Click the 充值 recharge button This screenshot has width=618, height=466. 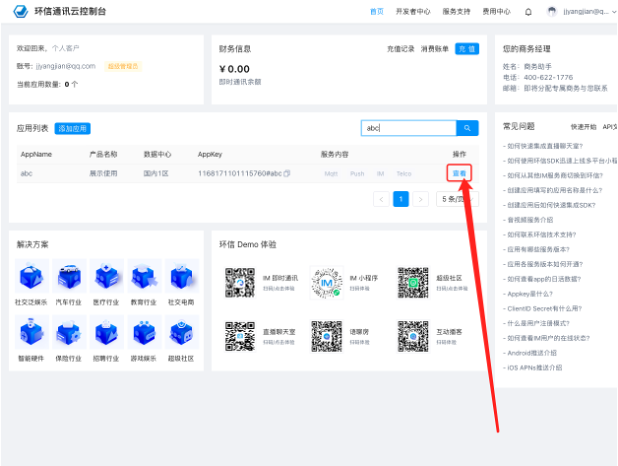click(x=467, y=48)
